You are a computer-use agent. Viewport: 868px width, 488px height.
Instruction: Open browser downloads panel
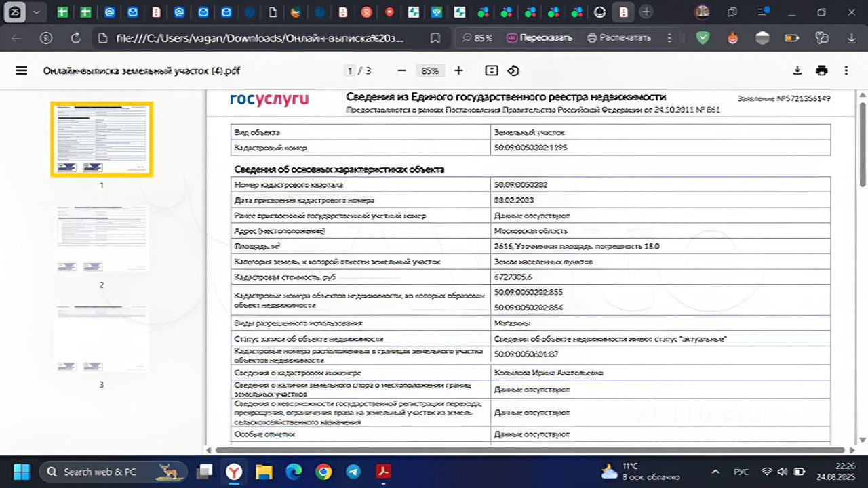click(x=852, y=38)
